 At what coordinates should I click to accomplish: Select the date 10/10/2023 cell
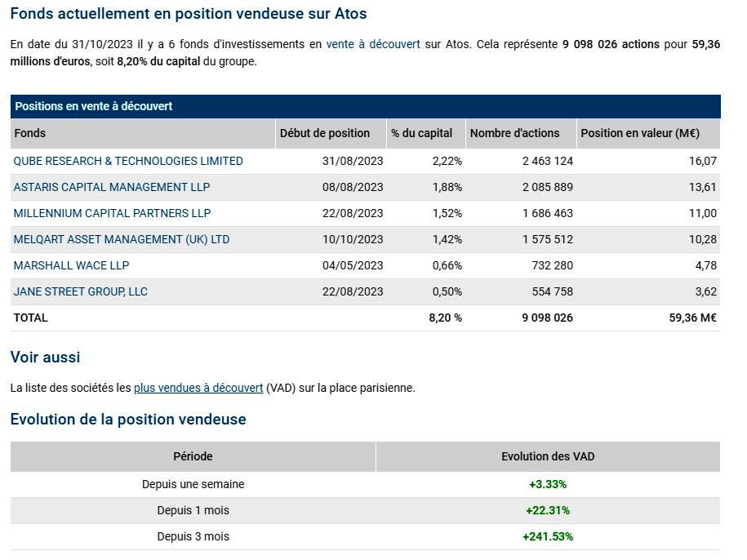click(x=353, y=239)
